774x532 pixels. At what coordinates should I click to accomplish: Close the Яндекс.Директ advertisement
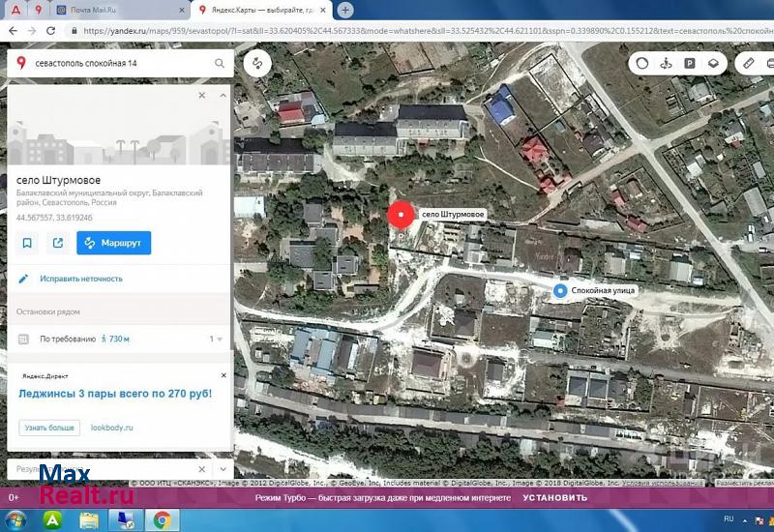(223, 374)
